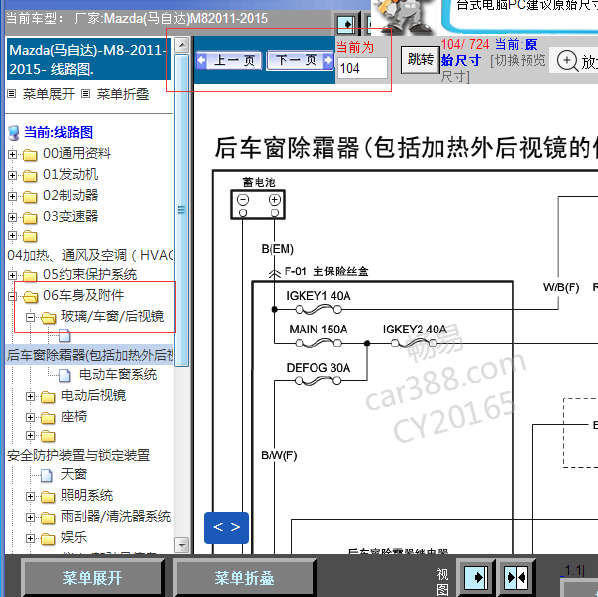This screenshot has height=597, width=598.
Task: Select 05约束保护系统 folder label
Action: point(90,274)
